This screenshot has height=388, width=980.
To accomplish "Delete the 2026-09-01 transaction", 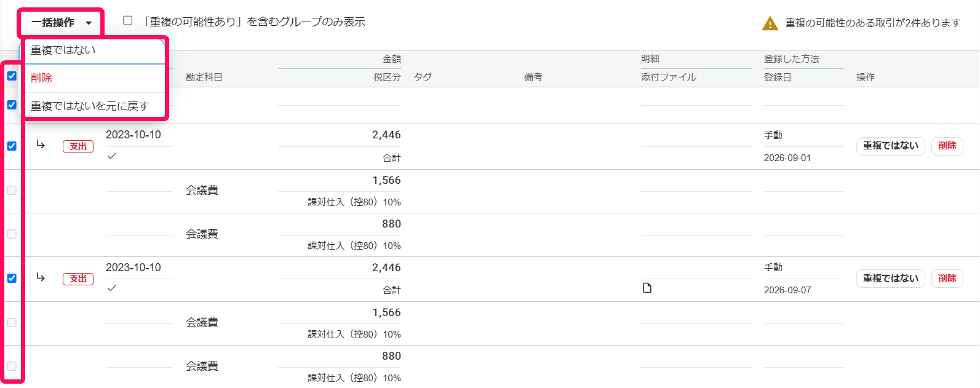I will [947, 146].
